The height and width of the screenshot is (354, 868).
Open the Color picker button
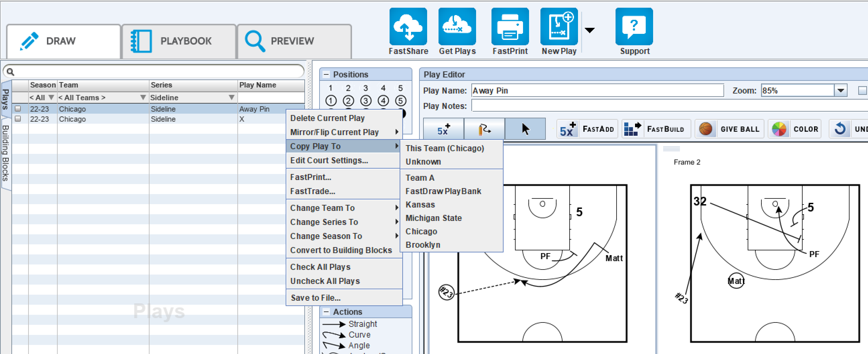[794, 129]
